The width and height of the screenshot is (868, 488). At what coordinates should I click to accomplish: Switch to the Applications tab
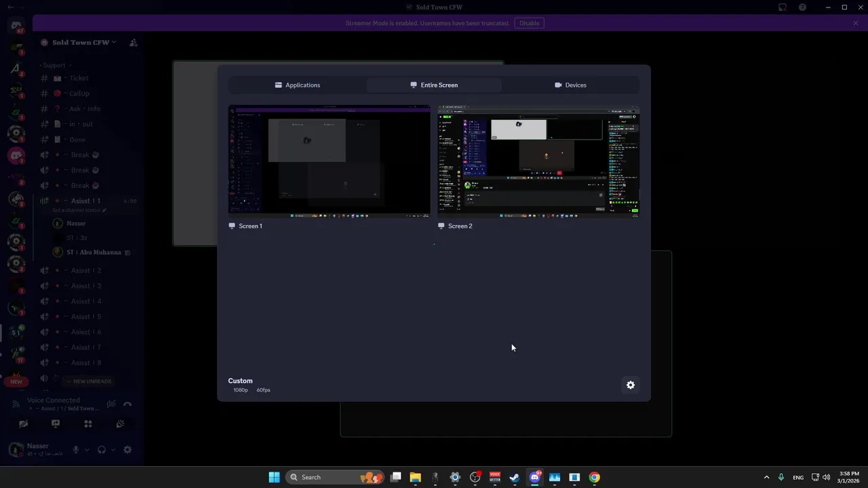coord(298,85)
